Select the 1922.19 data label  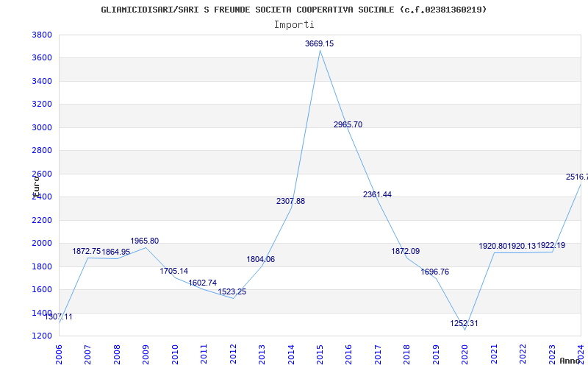click(551, 246)
